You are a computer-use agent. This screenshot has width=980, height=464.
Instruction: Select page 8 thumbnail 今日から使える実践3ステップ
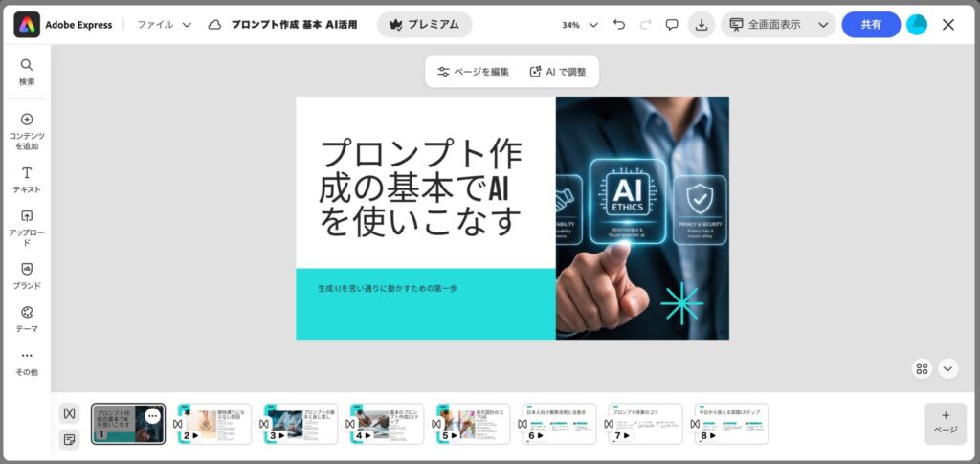[732, 424]
